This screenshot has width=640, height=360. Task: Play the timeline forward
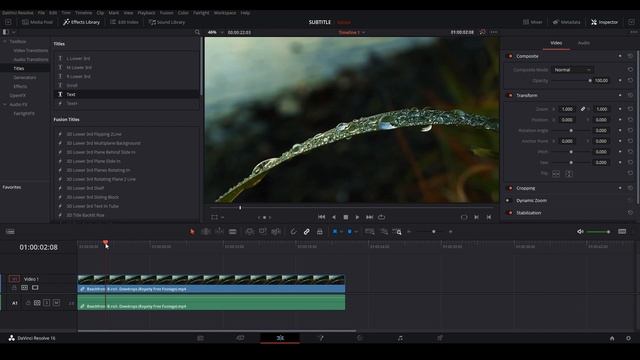(357, 217)
